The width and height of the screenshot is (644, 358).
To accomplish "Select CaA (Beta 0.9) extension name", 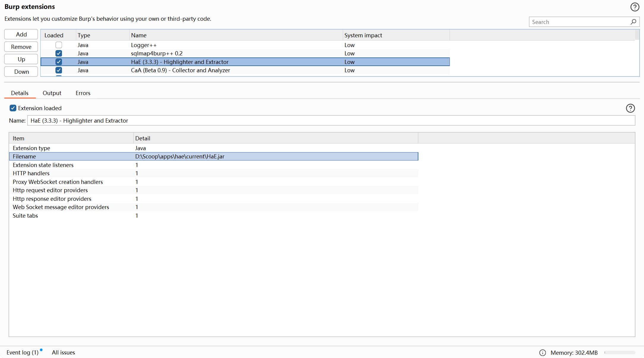I will click(x=181, y=70).
